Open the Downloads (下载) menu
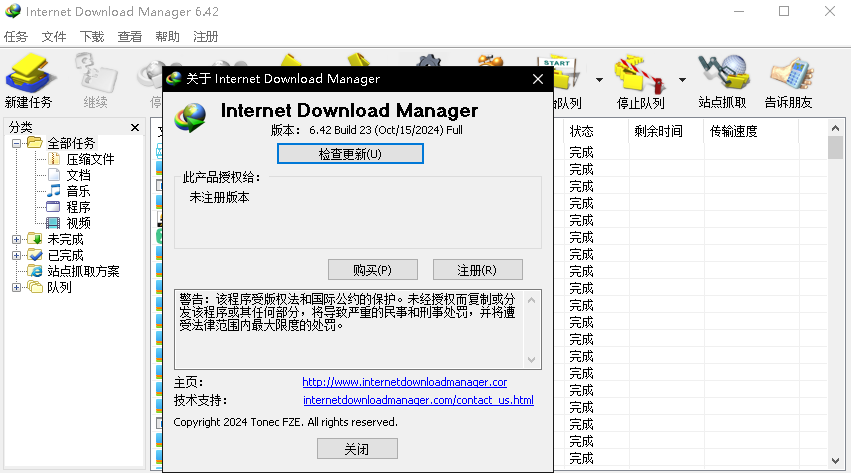The width and height of the screenshot is (851, 473). point(92,36)
